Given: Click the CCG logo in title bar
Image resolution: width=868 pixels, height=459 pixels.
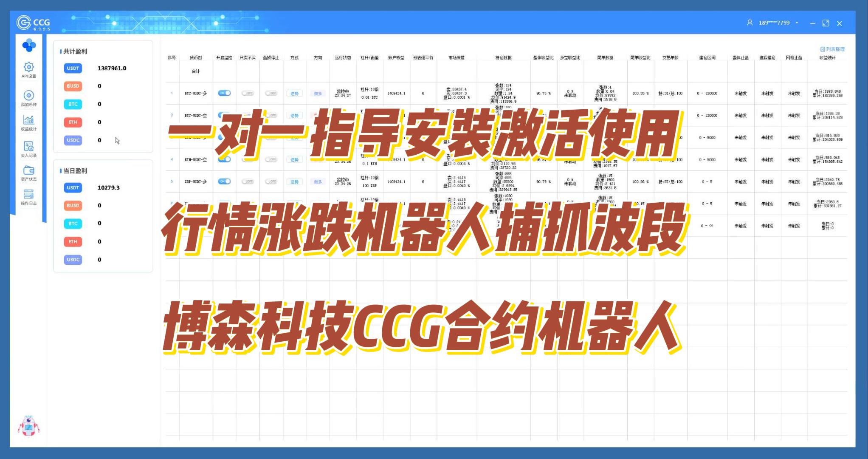Looking at the screenshot, I should click(x=34, y=23).
